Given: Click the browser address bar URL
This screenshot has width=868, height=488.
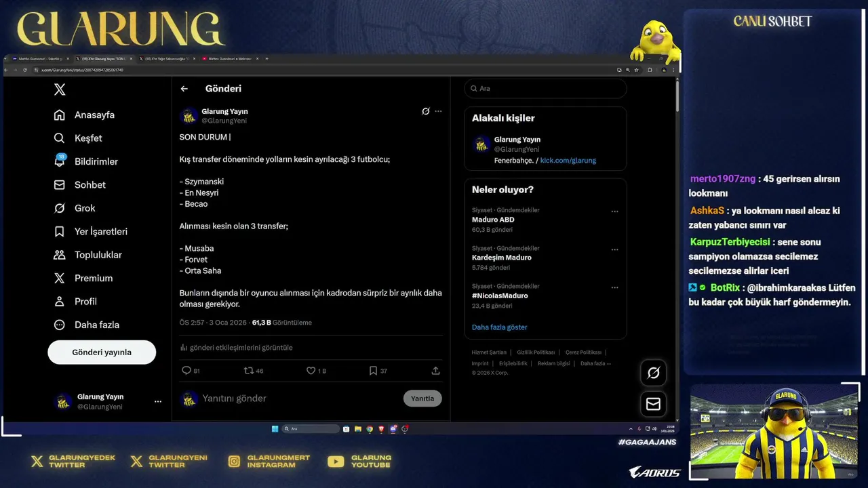Looking at the screenshot, I should [81, 70].
